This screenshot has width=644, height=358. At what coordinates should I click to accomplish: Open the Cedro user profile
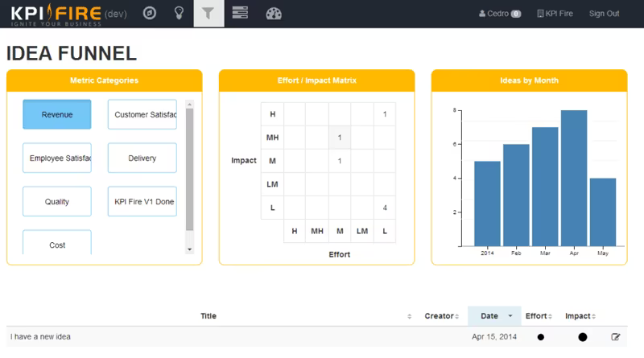click(499, 14)
